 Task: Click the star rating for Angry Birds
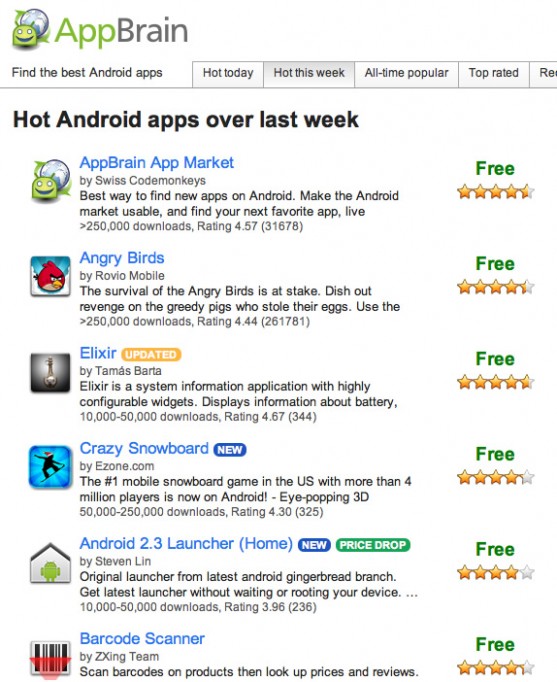(496, 287)
